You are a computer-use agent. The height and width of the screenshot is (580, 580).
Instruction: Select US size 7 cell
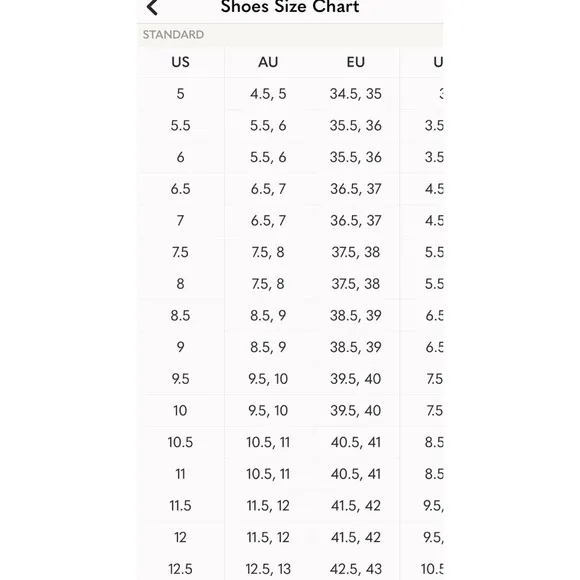[x=181, y=221]
